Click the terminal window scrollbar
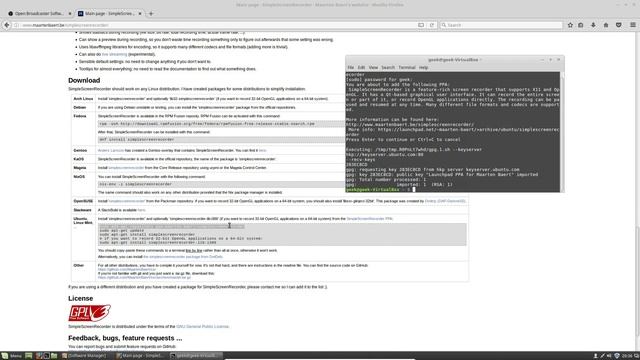Screen dimensions: 640x360 562,131
